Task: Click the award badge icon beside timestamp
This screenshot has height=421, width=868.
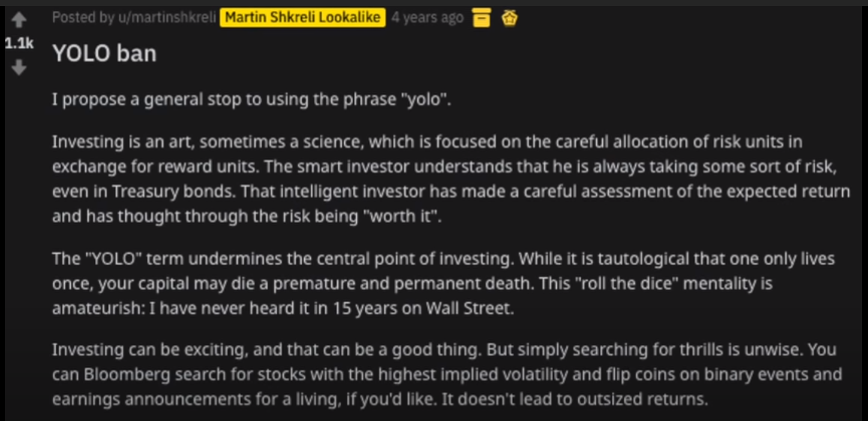Action: 509,19
